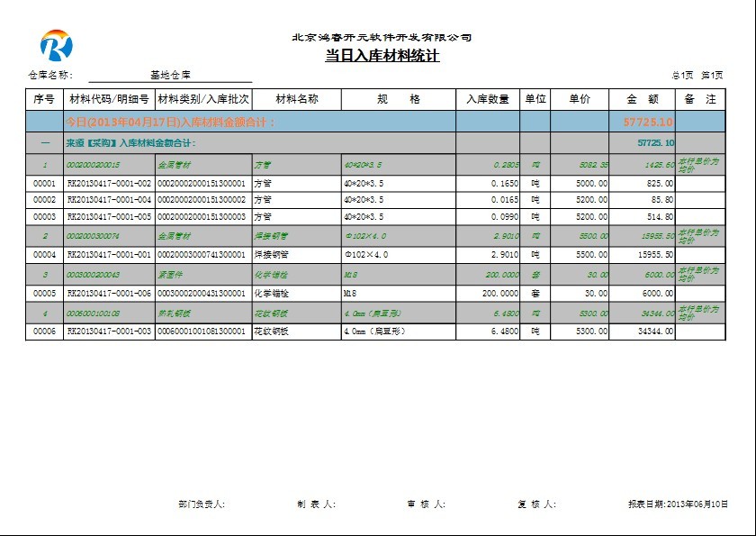Click the teal purchase total 57725.10
756x536 pixels.
(656, 143)
